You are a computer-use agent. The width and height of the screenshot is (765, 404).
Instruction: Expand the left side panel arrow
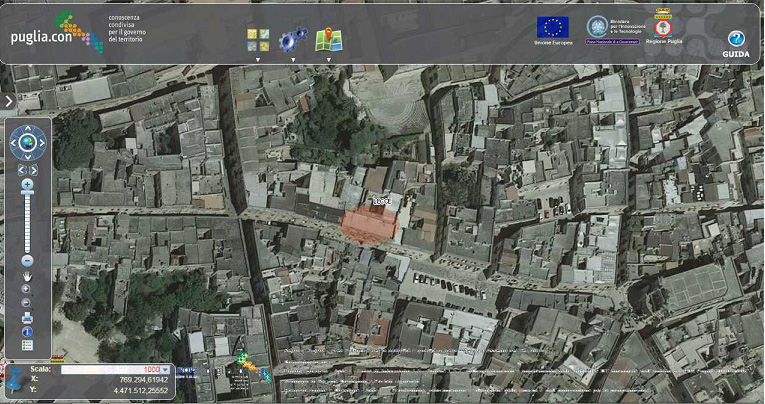(x=8, y=100)
